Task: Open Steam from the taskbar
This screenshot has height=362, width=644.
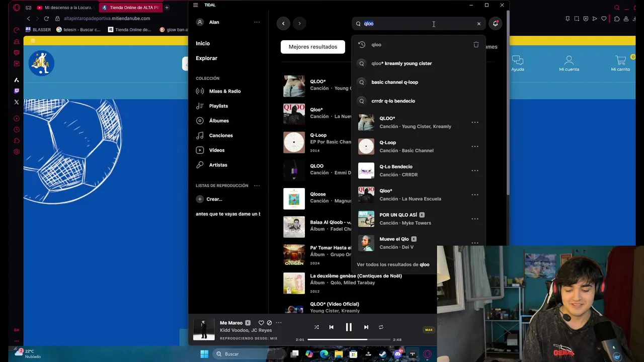Action: tap(383, 354)
